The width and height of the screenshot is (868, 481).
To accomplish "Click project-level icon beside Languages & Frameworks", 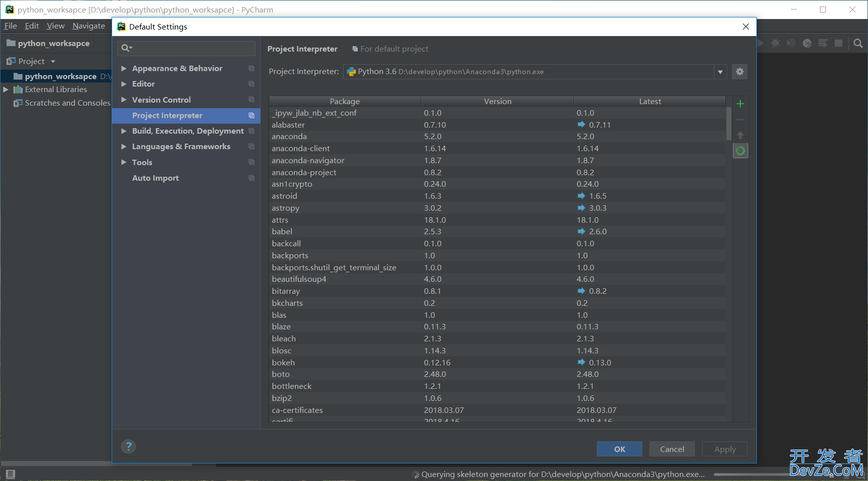I will [251, 147].
